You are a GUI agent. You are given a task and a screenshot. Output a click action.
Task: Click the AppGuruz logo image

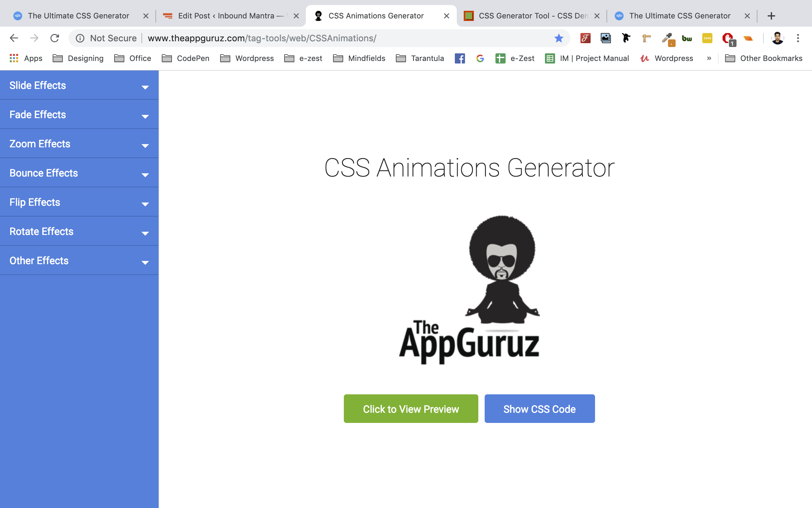coord(469,290)
